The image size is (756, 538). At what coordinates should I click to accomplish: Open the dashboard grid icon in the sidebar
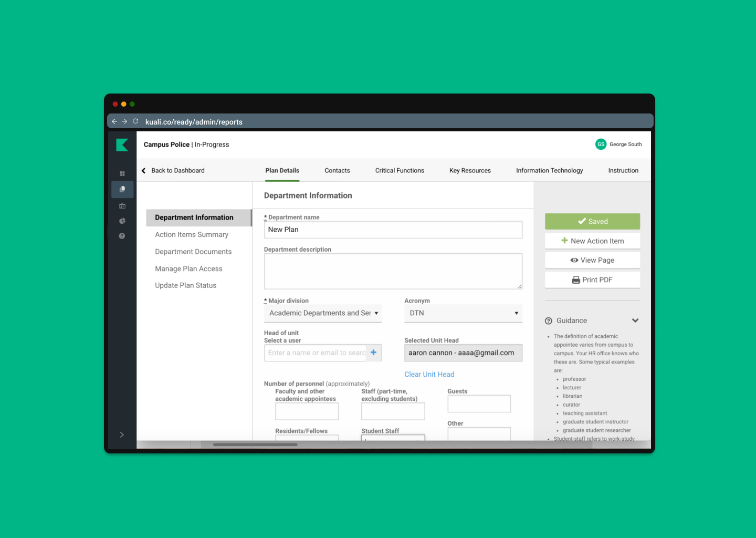[x=122, y=173]
